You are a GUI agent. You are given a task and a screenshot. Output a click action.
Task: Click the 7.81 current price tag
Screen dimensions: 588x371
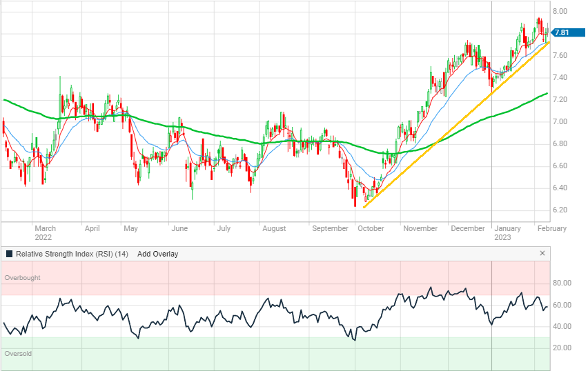[562, 32]
